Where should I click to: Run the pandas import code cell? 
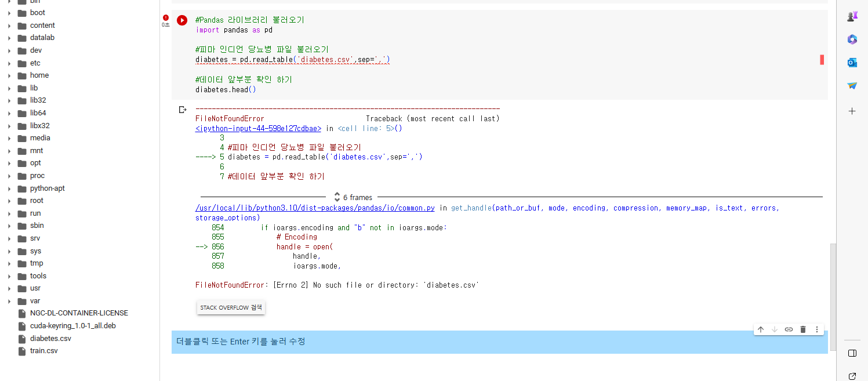[182, 20]
